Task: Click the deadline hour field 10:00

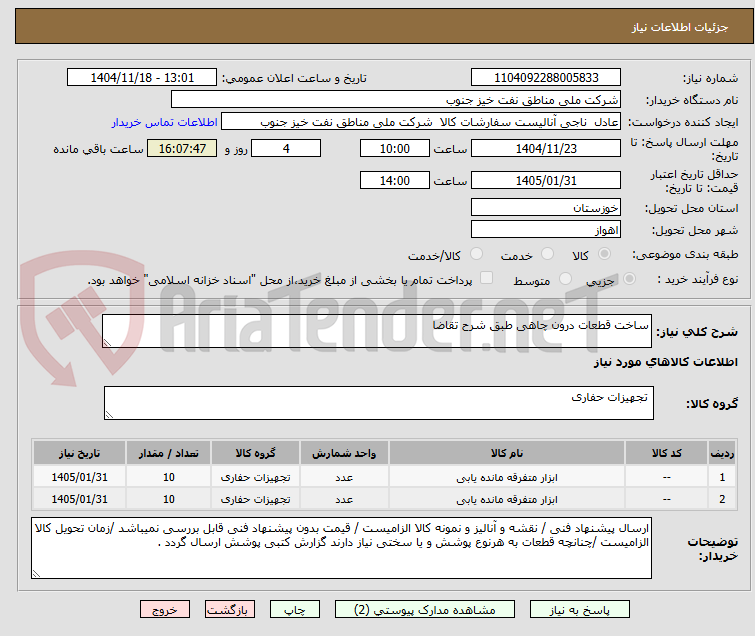Action: [x=395, y=148]
